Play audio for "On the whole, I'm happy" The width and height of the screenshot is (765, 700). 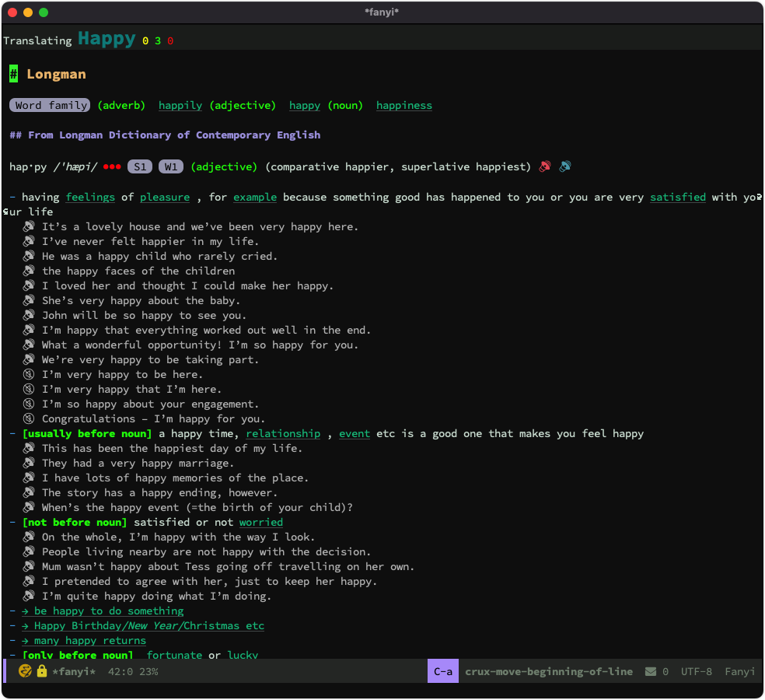[x=29, y=537]
